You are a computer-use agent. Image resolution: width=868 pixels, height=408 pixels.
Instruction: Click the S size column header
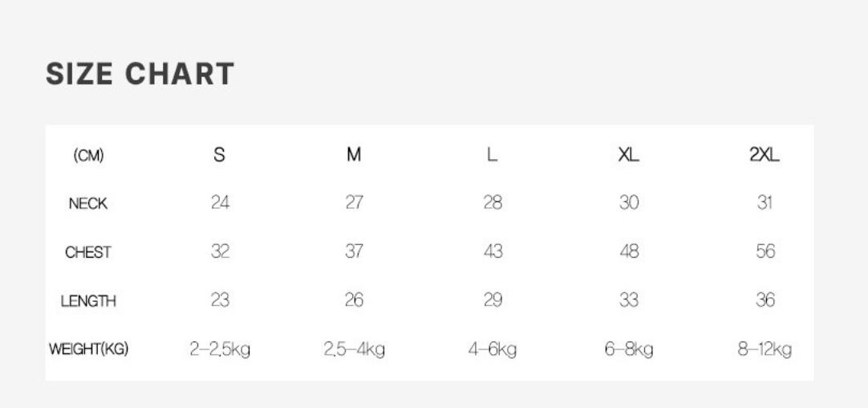click(220, 155)
